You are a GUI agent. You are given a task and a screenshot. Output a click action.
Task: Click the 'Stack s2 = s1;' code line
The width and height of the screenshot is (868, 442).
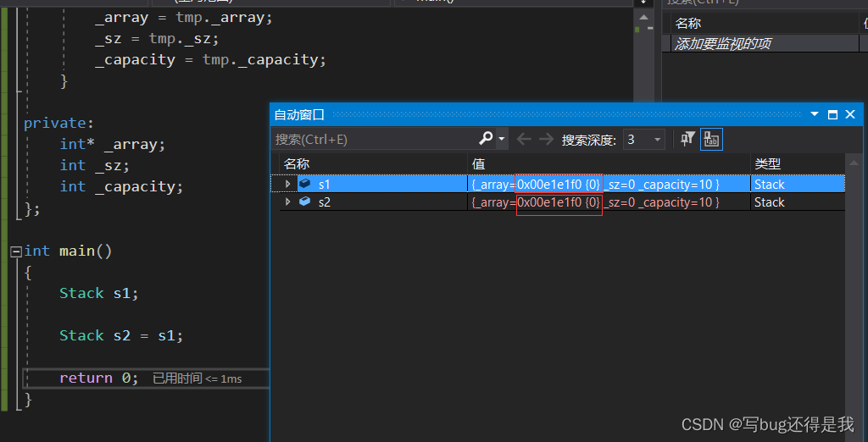[121, 335]
